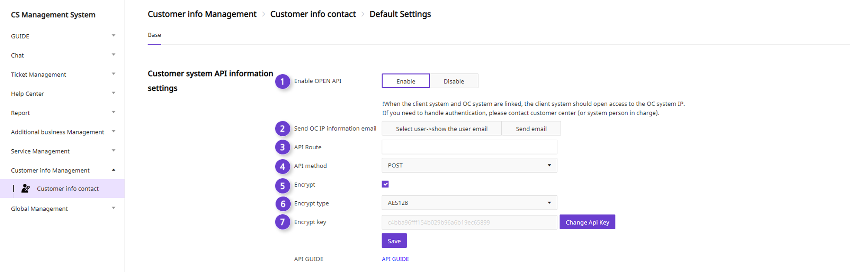Click Customer info Management breadcrumb
Screen dimensions: 868x272
pos(202,14)
